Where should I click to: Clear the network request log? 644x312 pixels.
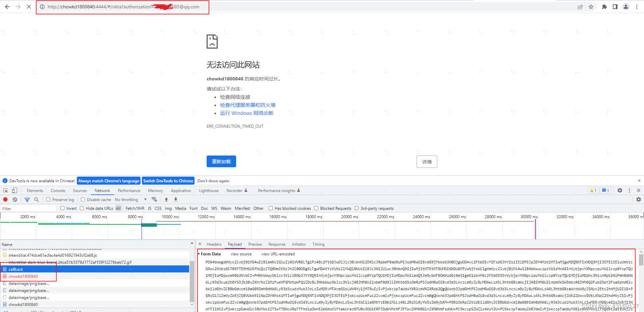[15, 199]
